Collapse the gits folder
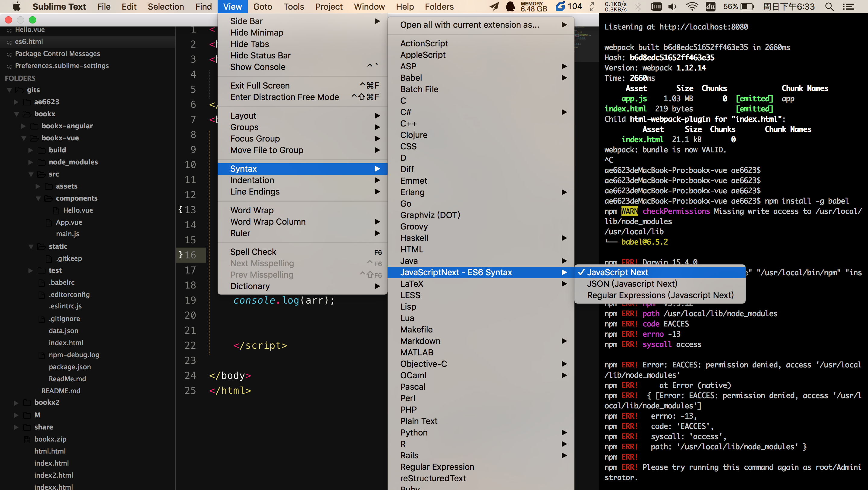This screenshot has height=490, width=868. click(x=9, y=90)
